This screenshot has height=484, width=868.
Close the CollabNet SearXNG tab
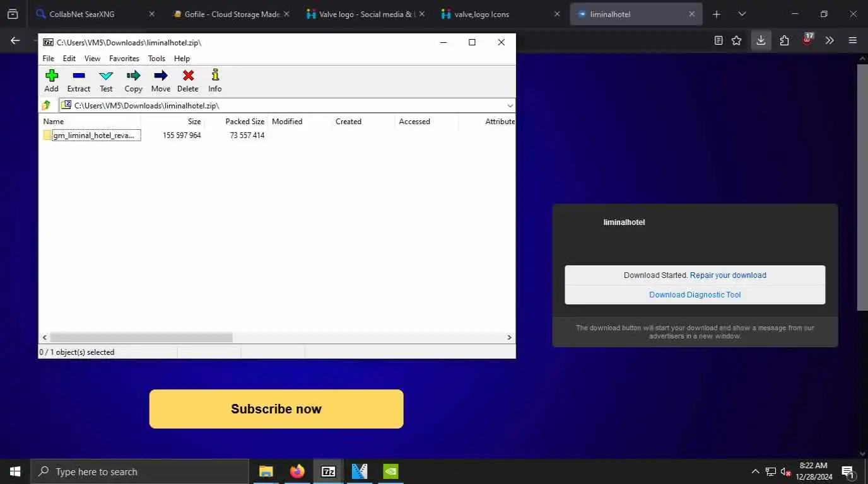click(x=151, y=14)
